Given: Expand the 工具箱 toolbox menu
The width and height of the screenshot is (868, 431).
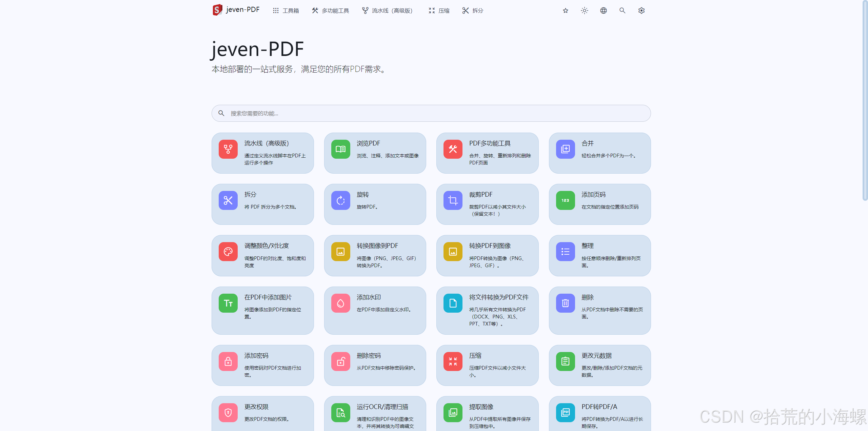Looking at the screenshot, I should tap(286, 11).
